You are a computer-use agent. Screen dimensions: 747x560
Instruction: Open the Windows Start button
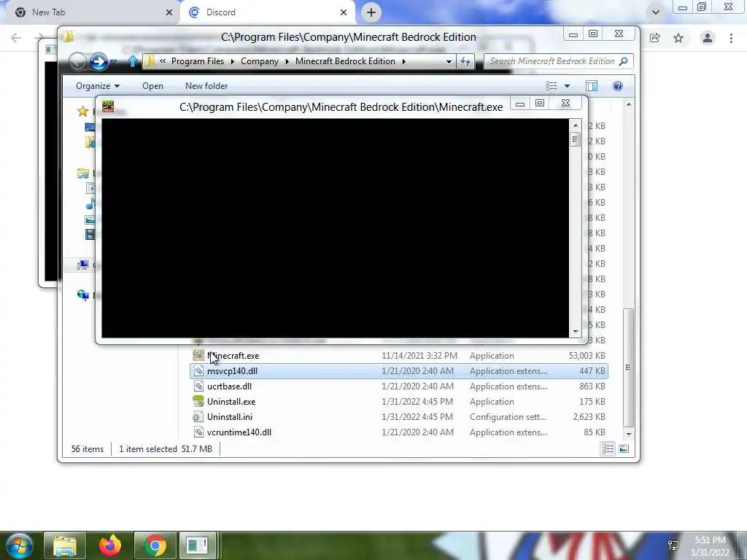coord(19,545)
